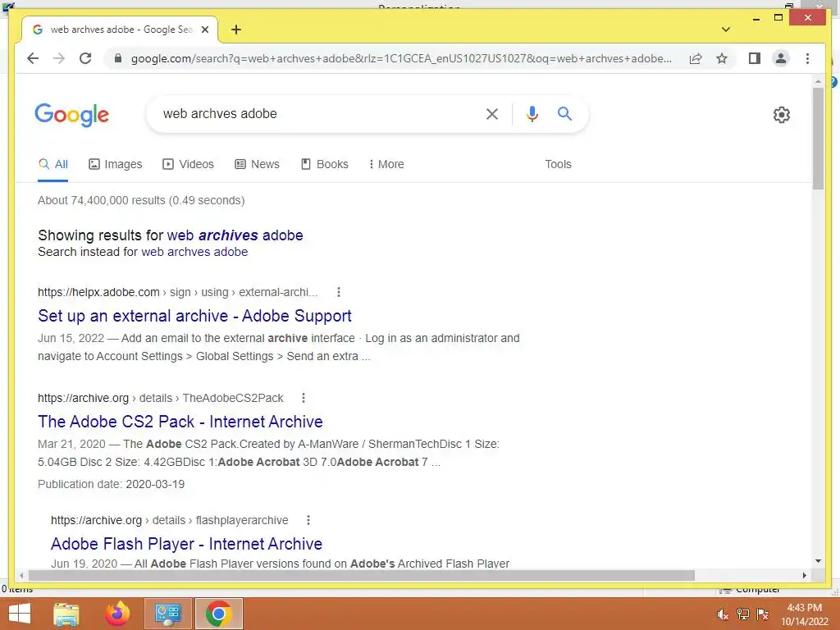
Task: Click the helpx.adobe.com breadcrumb URL
Action: (177, 293)
